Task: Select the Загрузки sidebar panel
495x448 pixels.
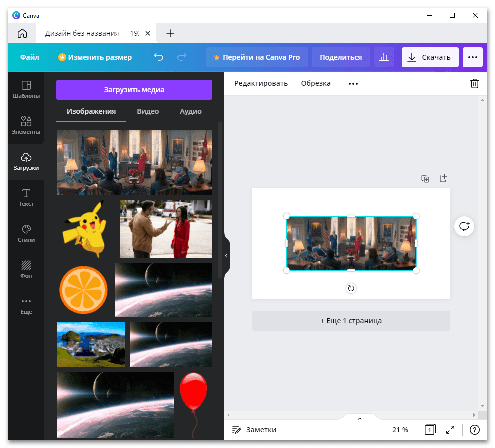Action: pos(26,162)
